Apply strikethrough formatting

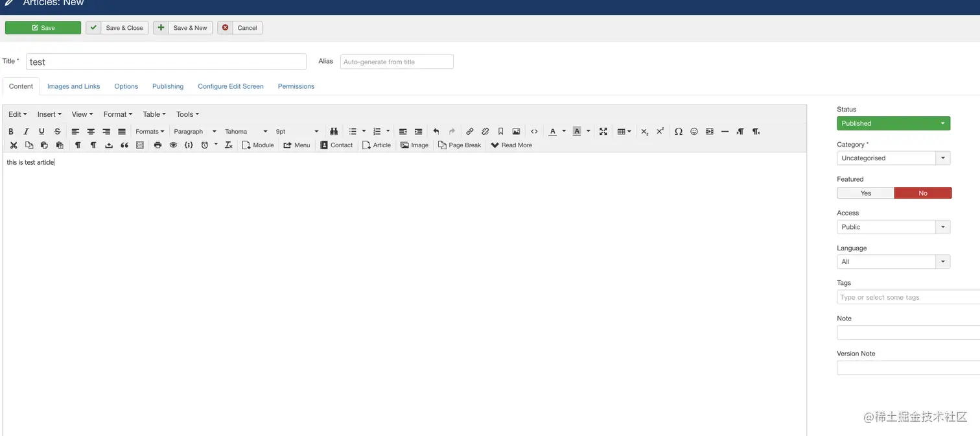58,132
